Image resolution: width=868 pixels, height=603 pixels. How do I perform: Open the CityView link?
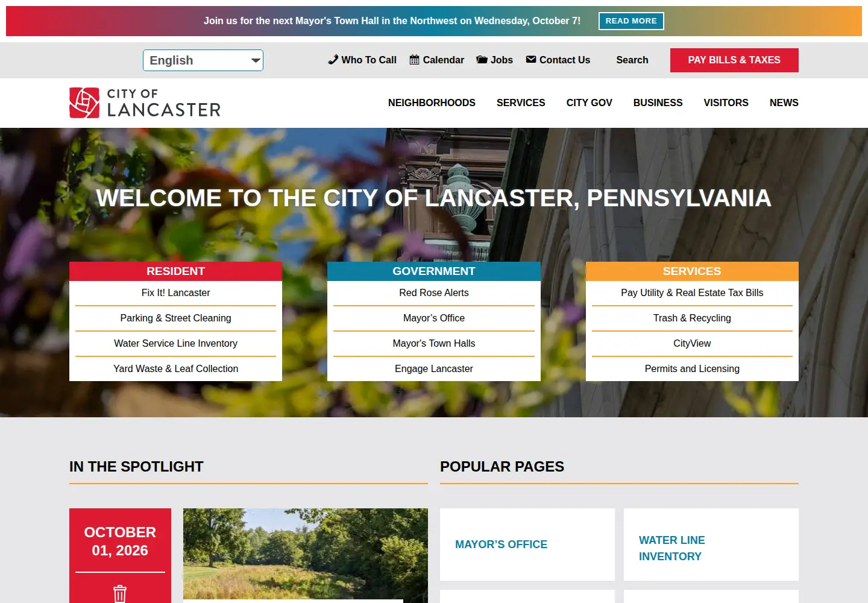(x=692, y=343)
